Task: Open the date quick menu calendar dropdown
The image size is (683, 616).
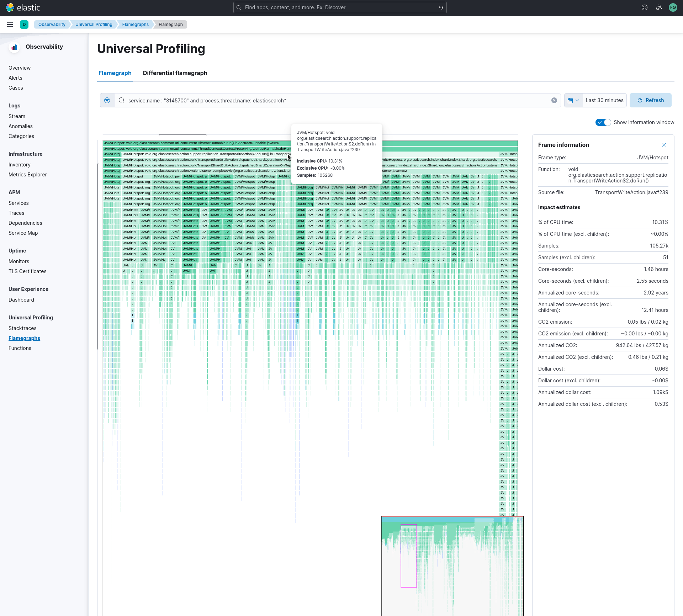Action: coord(573,100)
